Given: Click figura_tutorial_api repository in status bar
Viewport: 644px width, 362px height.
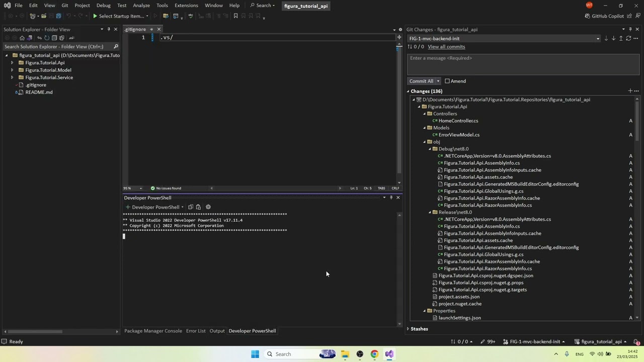Looking at the screenshot, I should 601,342.
